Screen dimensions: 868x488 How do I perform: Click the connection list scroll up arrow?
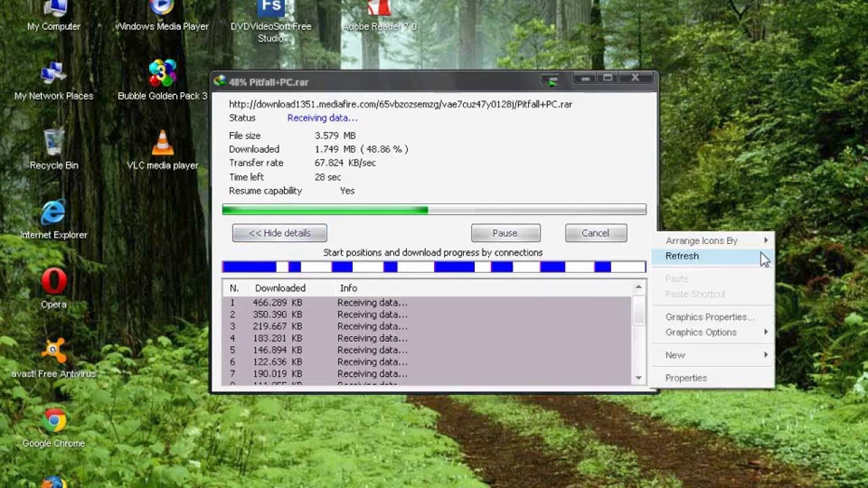pos(638,288)
